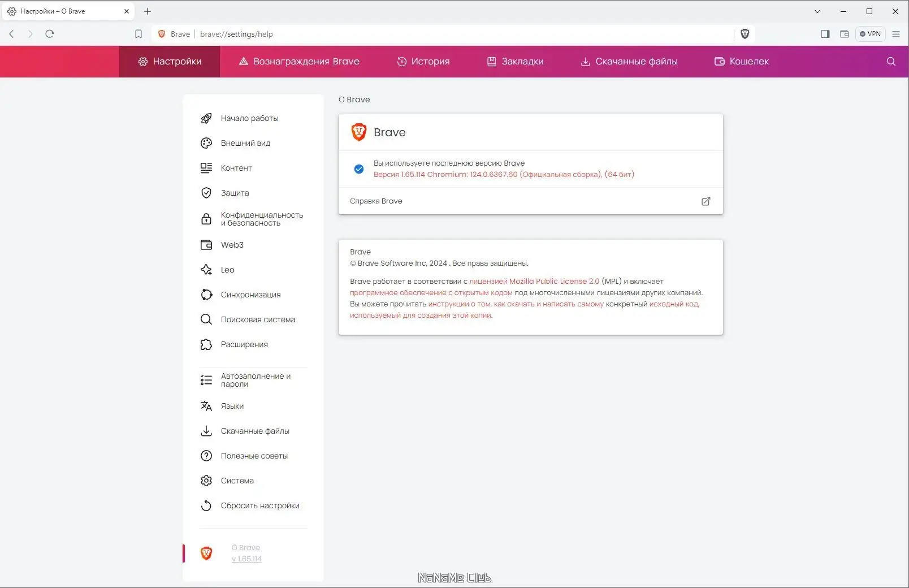Viewport: 909px width, 588px height.
Task: Click the Контент sidebar icon
Action: [x=206, y=168]
